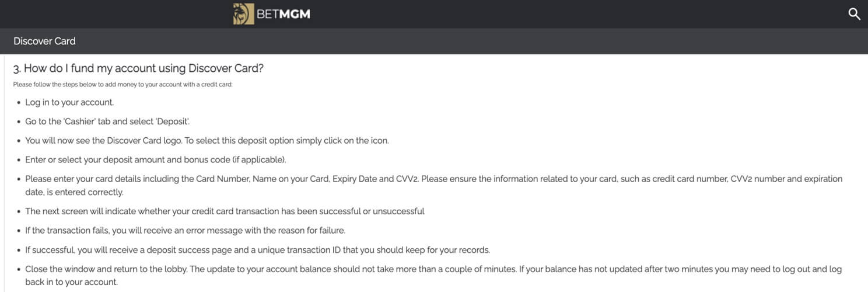The width and height of the screenshot is (868, 292).
Task: Open search with the magnifier icon
Action: tap(854, 14)
